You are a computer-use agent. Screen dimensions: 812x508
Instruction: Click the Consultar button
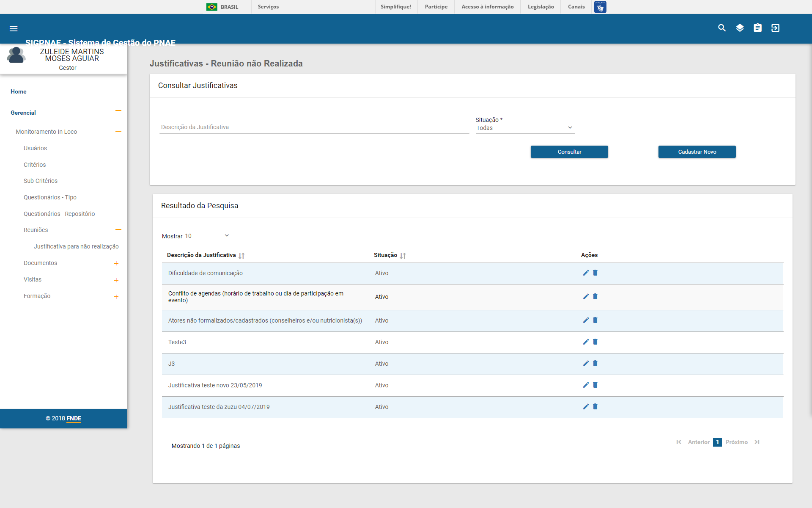point(569,152)
